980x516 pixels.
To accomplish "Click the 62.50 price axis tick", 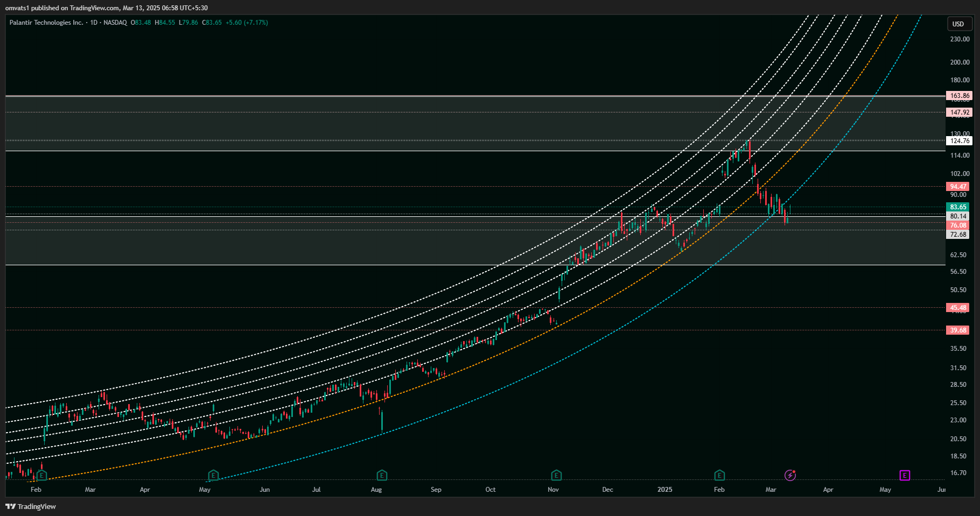I will (x=958, y=255).
